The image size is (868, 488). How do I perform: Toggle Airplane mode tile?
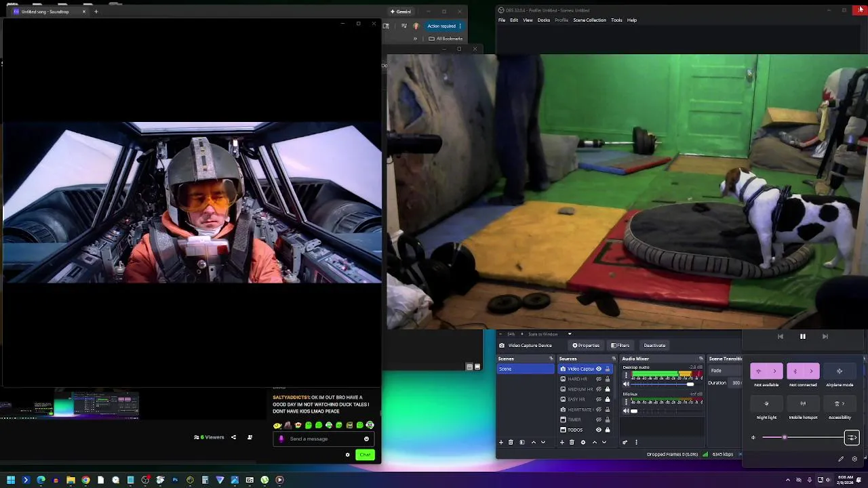tap(840, 371)
